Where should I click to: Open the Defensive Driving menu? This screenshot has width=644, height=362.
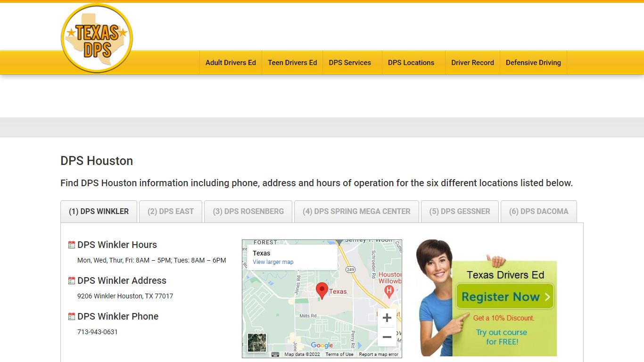click(x=533, y=62)
